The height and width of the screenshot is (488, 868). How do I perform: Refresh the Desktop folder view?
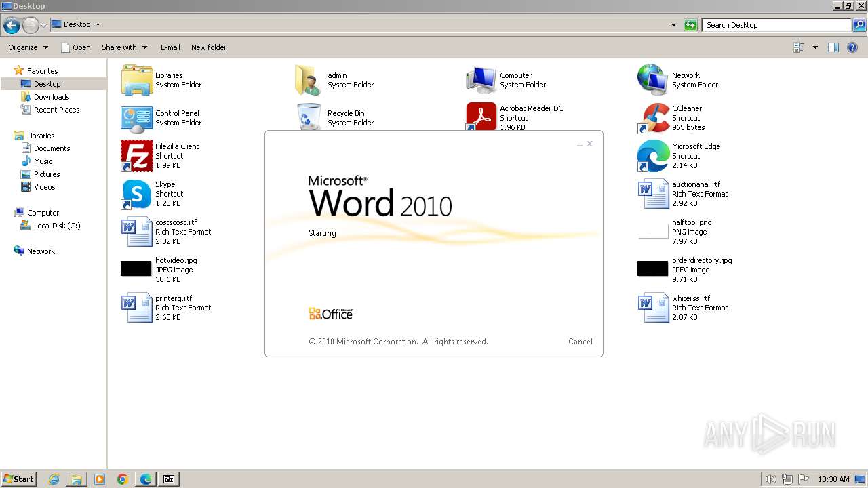(690, 25)
